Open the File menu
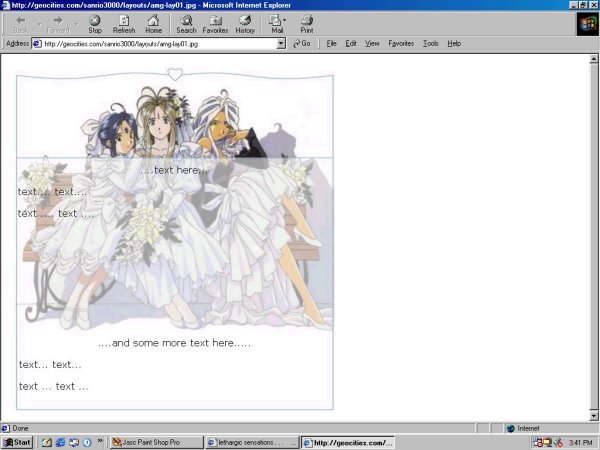Image resolution: width=600 pixels, height=450 pixels. click(331, 44)
